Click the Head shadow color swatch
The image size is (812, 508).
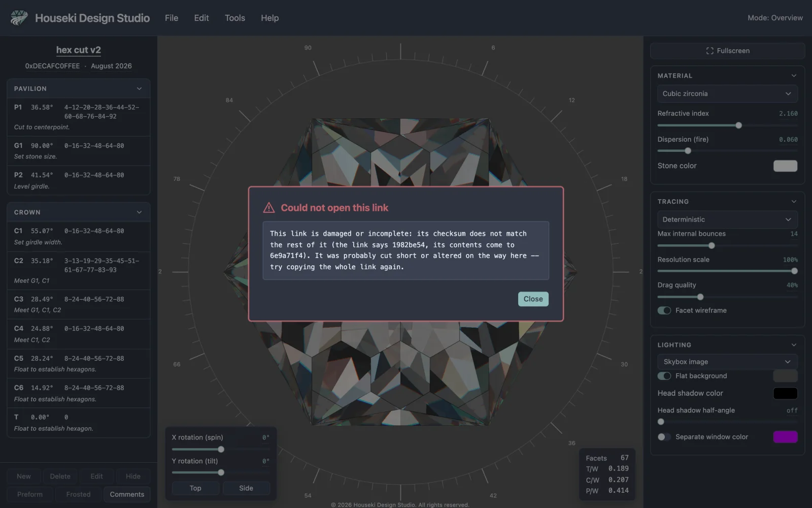(785, 393)
